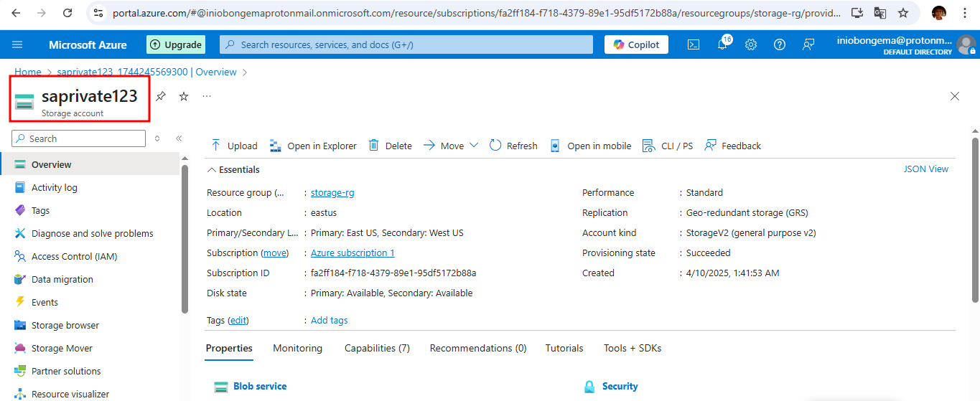980x401 pixels.
Task: Open the saprivate123 deployment Overview breadcrumb
Action: point(146,72)
